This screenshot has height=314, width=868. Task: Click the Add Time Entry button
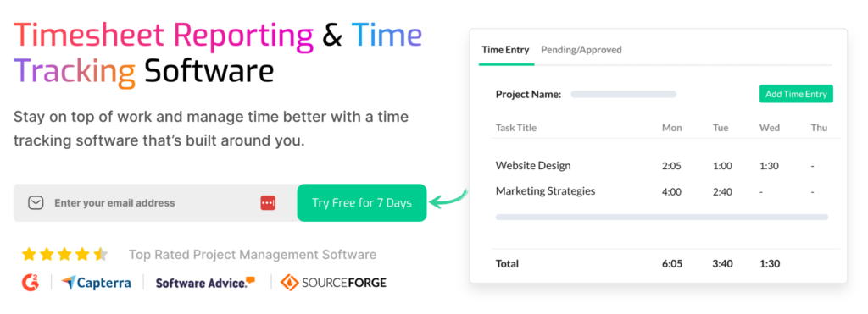click(796, 94)
